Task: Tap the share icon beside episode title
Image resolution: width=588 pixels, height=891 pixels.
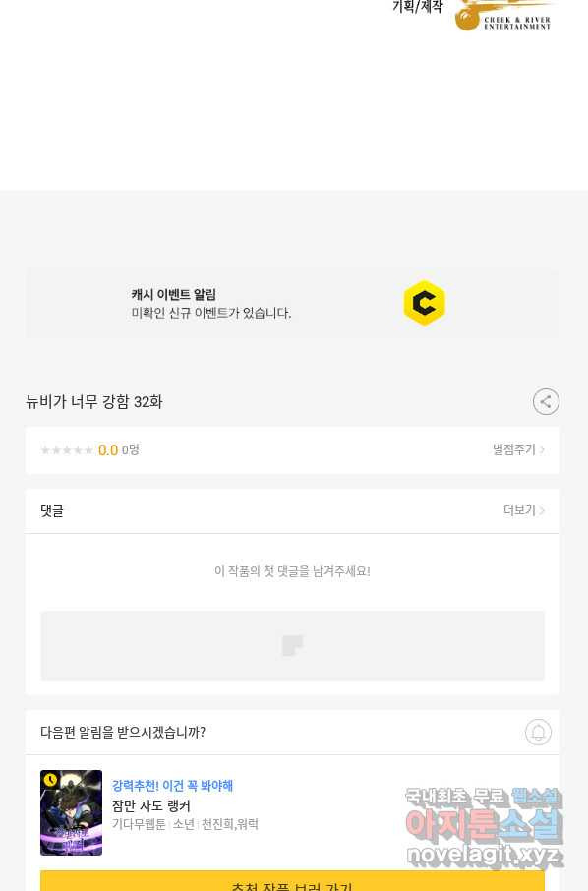Action: click(x=546, y=402)
